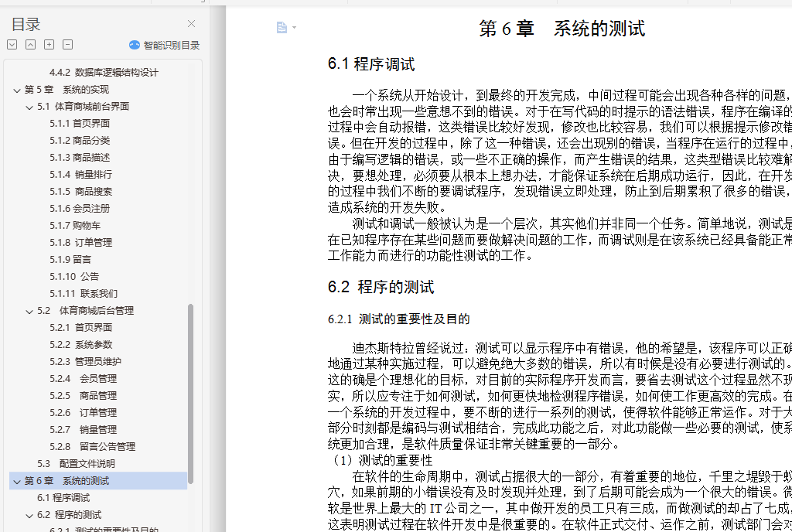This screenshot has height=532, width=792.
Task: Navigate to 5.2.6 订单管理 entry
Action: (83, 412)
